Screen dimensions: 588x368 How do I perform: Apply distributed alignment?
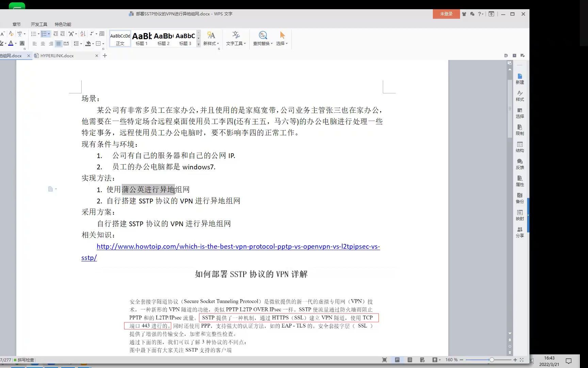point(66,44)
